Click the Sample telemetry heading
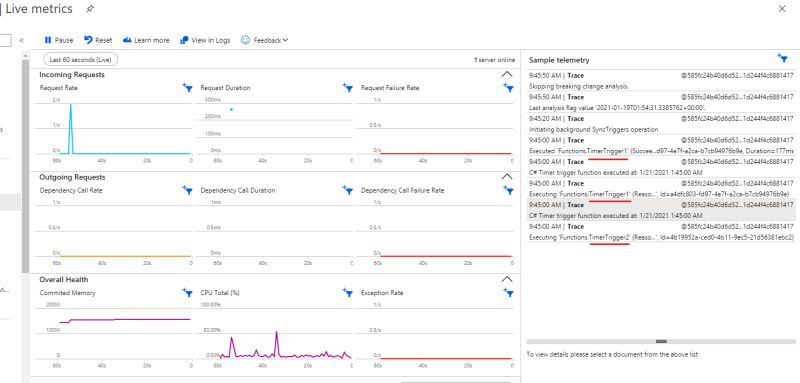 tap(559, 60)
